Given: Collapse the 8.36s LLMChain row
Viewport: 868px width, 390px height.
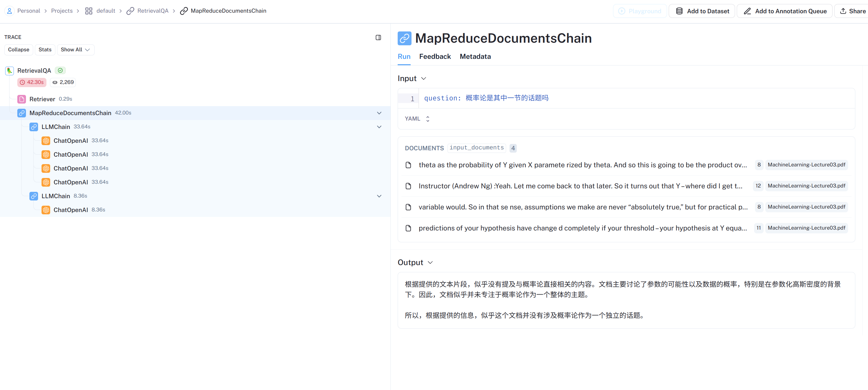Looking at the screenshot, I should pos(379,196).
